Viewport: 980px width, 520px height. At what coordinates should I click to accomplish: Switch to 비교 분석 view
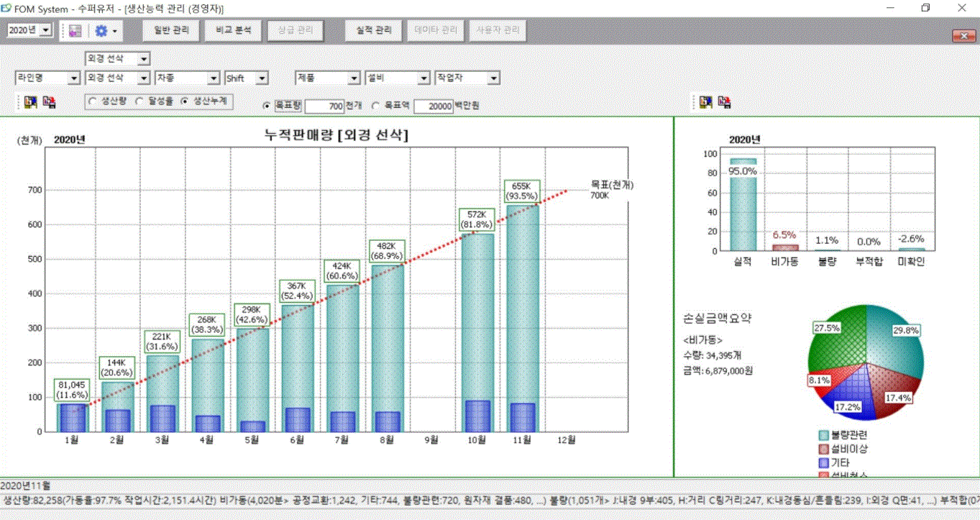click(x=233, y=31)
